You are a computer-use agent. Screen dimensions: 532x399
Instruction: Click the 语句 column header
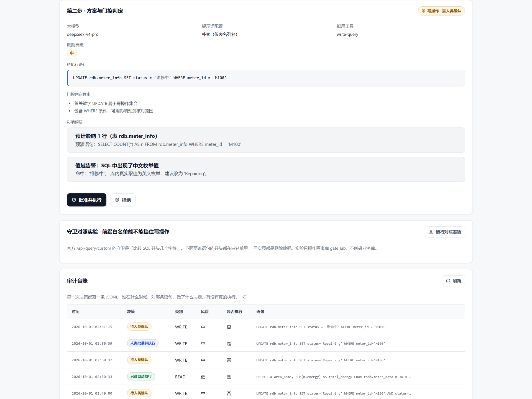point(260,311)
